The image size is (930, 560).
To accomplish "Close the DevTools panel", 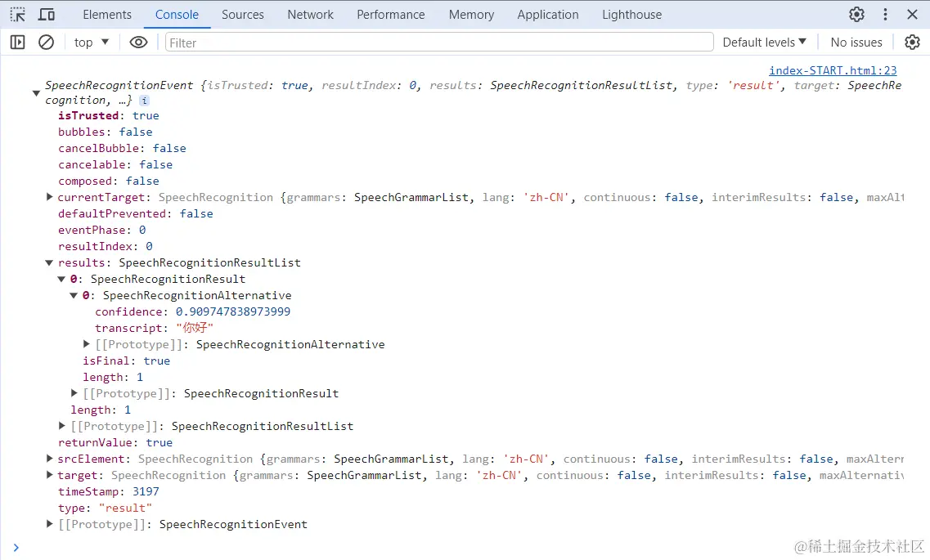I will tap(912, 14).
